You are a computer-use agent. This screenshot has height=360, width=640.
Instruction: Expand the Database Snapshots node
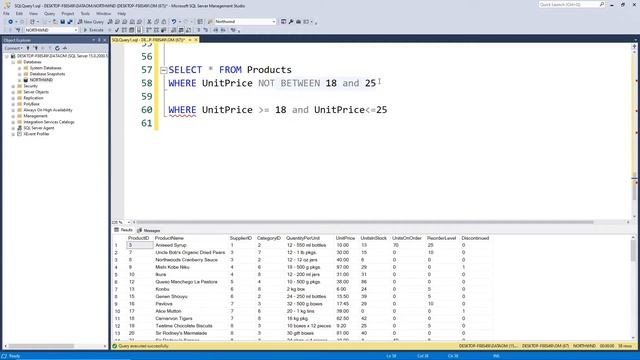tap(19, 74)
